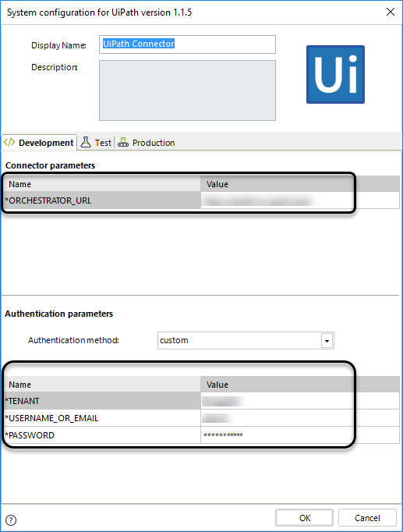Select the Development tab

(x=39, y=143)
